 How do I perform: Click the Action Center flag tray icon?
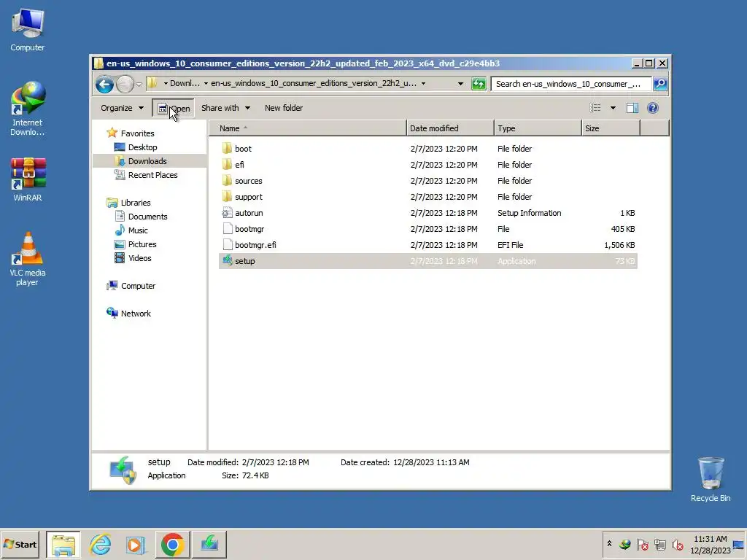642,545
